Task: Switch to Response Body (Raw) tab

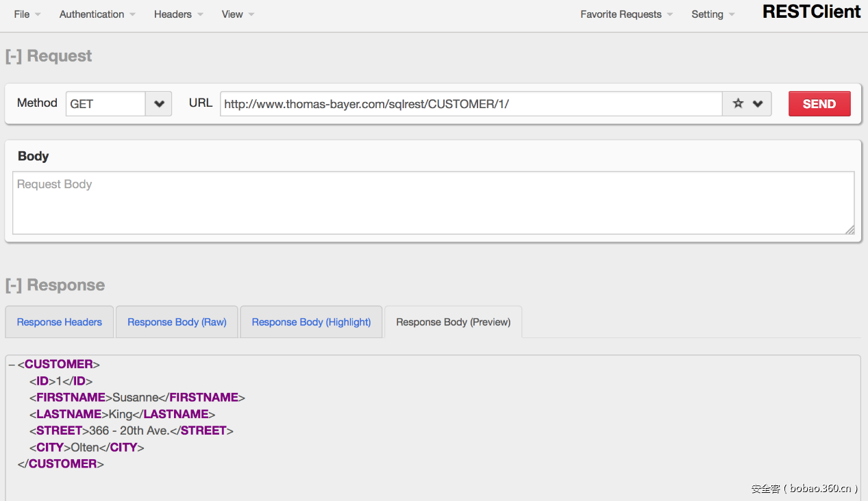Action: tap(177, 322)
